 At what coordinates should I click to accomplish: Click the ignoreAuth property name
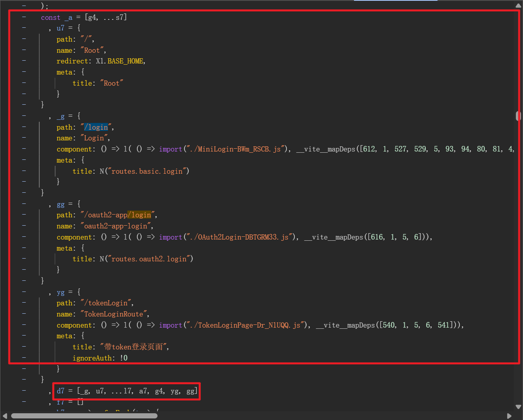pyautogui.click(x=92, y=358)
